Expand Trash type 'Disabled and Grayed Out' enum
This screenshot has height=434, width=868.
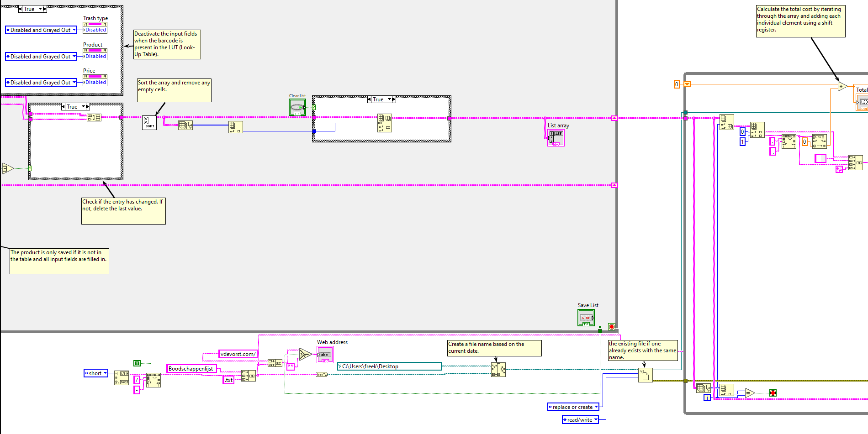[41, 30]
